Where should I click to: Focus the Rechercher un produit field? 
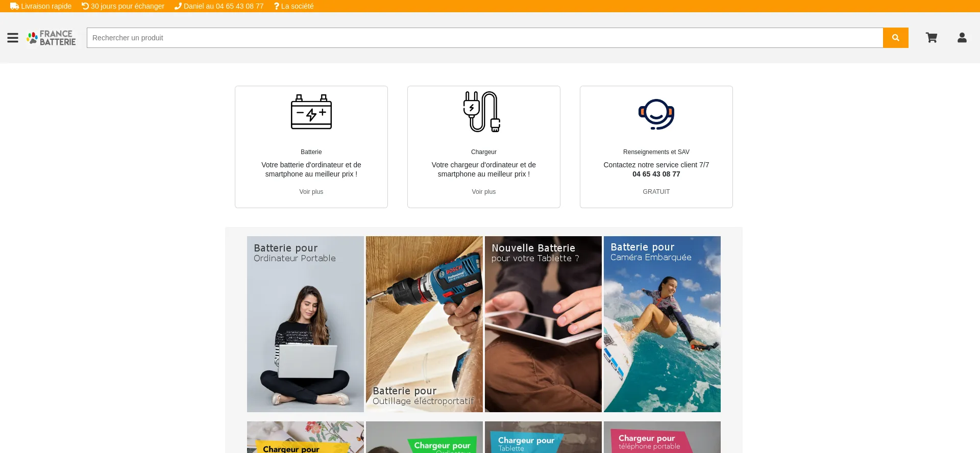pos(485,38)
